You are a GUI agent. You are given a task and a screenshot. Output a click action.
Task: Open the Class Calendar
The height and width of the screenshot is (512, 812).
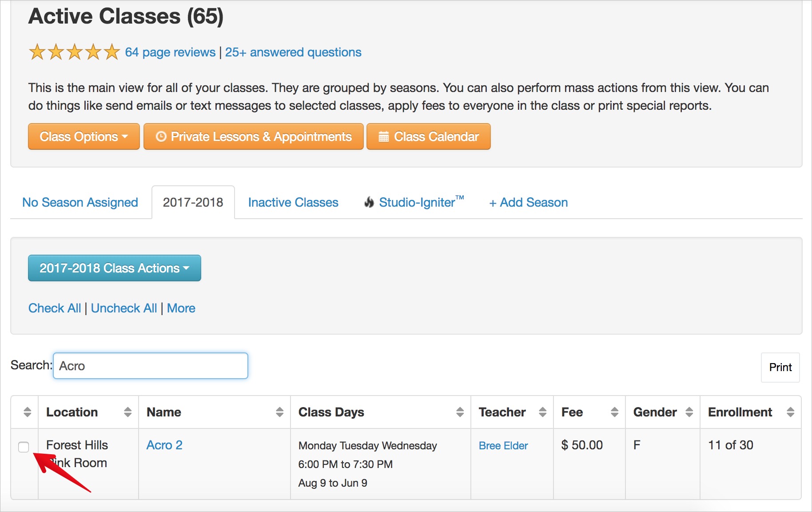pos(429,136)
